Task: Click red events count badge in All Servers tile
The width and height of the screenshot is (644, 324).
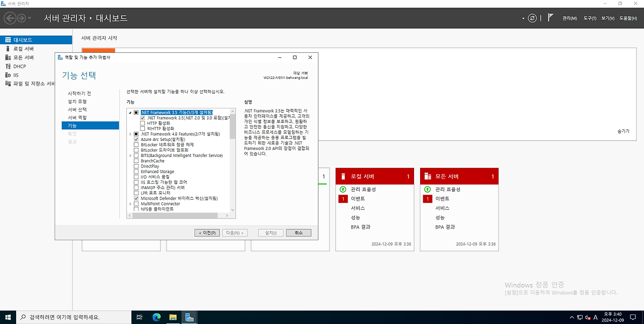Action: click(x=427, y=199)
